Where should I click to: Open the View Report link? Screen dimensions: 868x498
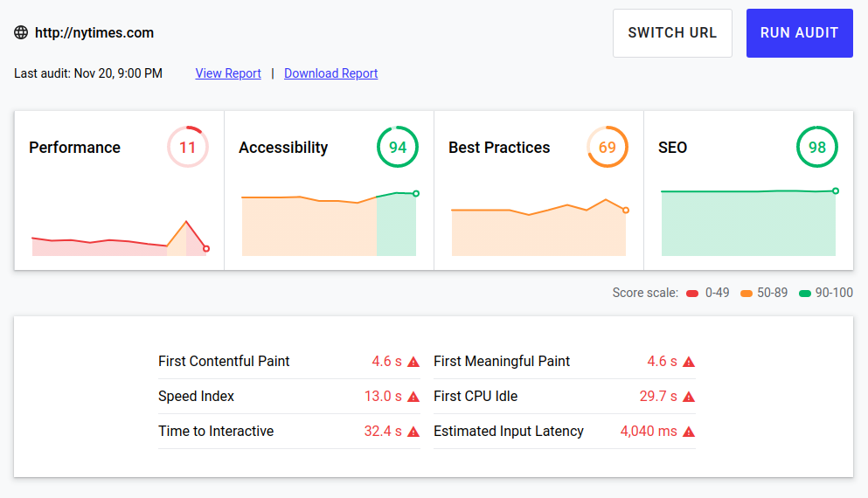point(228,73)
